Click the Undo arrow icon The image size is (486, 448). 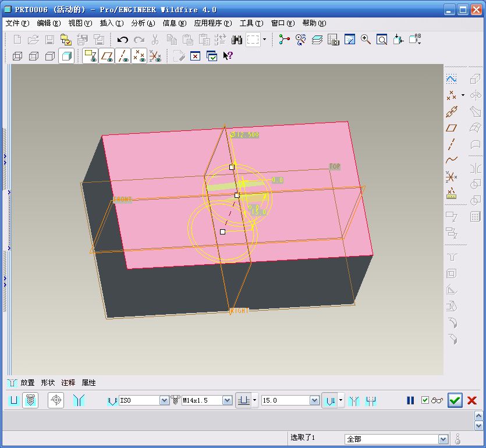[123, 40]
